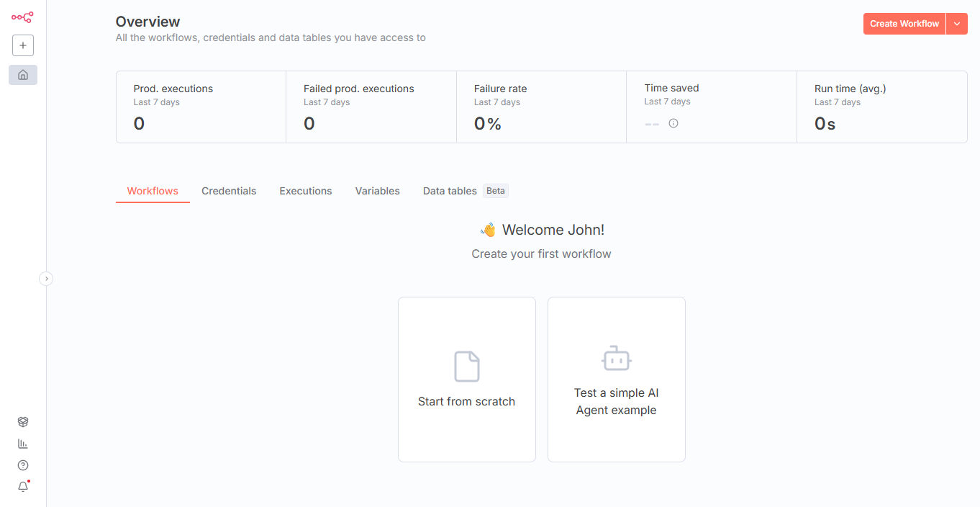Open the insights bar chart icon

[23, 444]
